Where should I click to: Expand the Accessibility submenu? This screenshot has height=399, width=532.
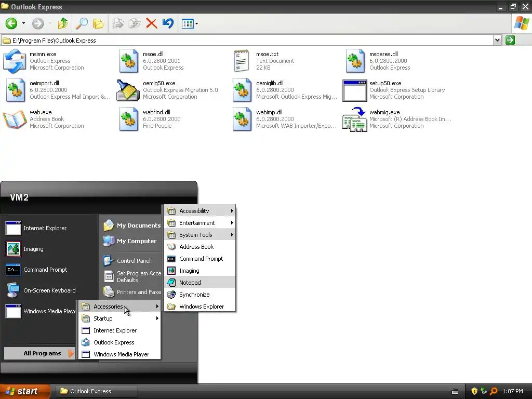tap(200, 211)
